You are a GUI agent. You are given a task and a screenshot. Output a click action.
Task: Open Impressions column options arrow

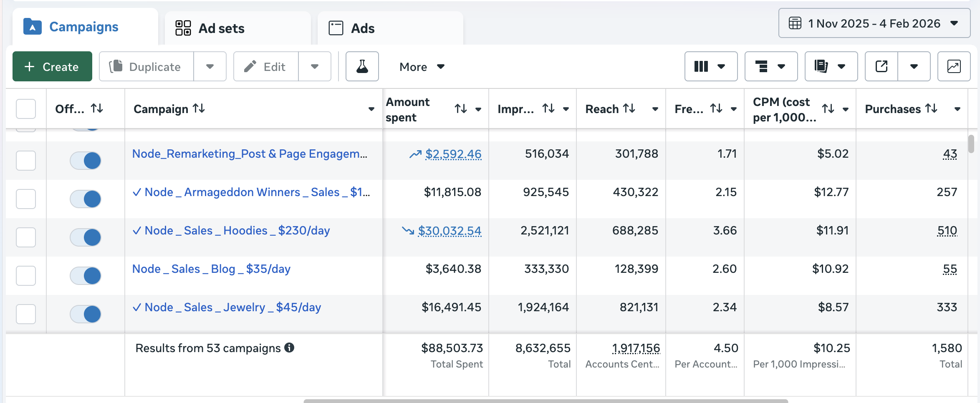click(566, 109)
